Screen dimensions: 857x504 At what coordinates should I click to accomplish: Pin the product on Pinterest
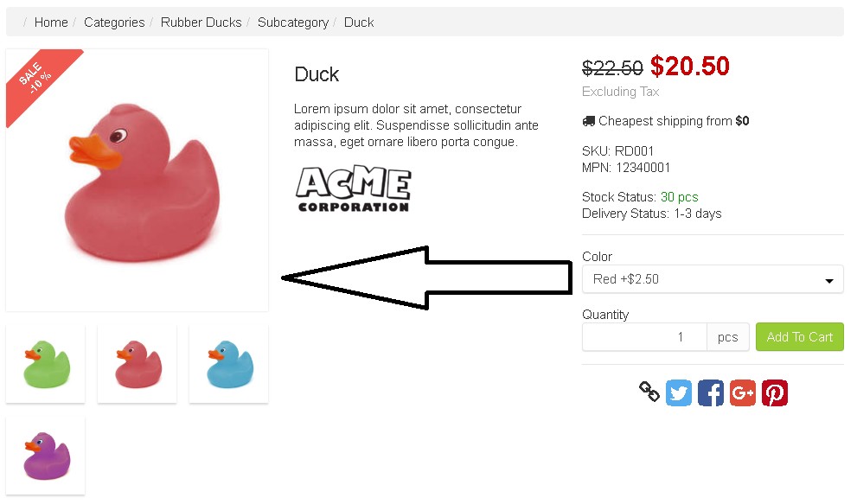[x=774, y=392]
